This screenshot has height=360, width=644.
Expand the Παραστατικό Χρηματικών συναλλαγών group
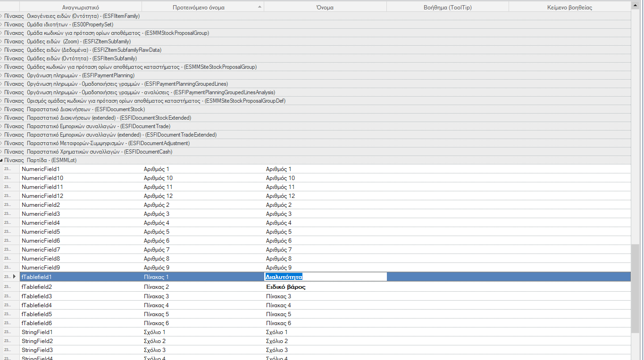click(x=1, y=152)
